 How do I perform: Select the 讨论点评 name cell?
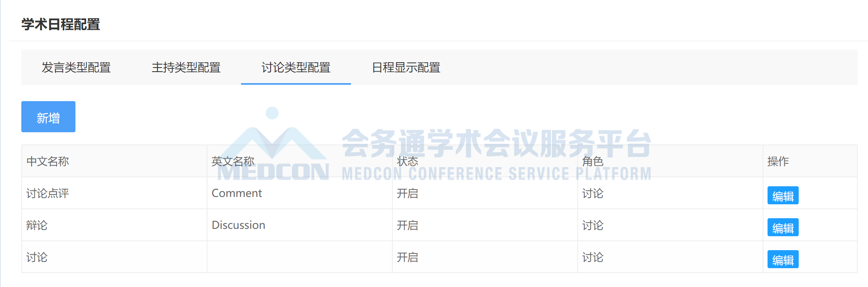tap(114, 193)
